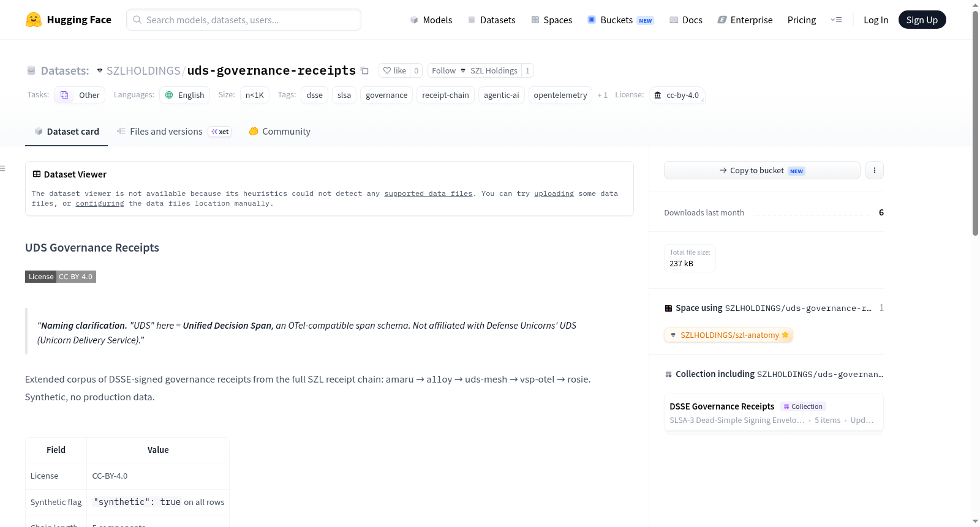Click the License CC BY 4.0 badge

tap(61, 277)
